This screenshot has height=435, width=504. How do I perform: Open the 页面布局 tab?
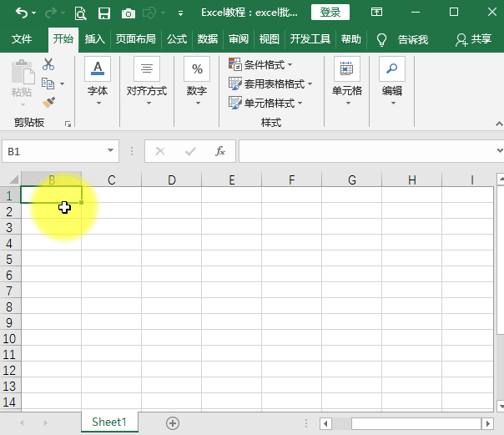tap(135, 39)
